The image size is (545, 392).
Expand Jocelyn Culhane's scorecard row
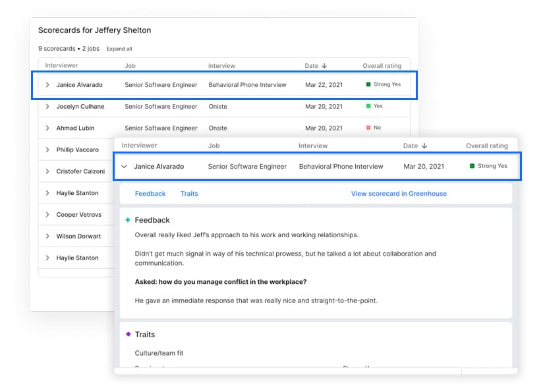click(46, 106)
